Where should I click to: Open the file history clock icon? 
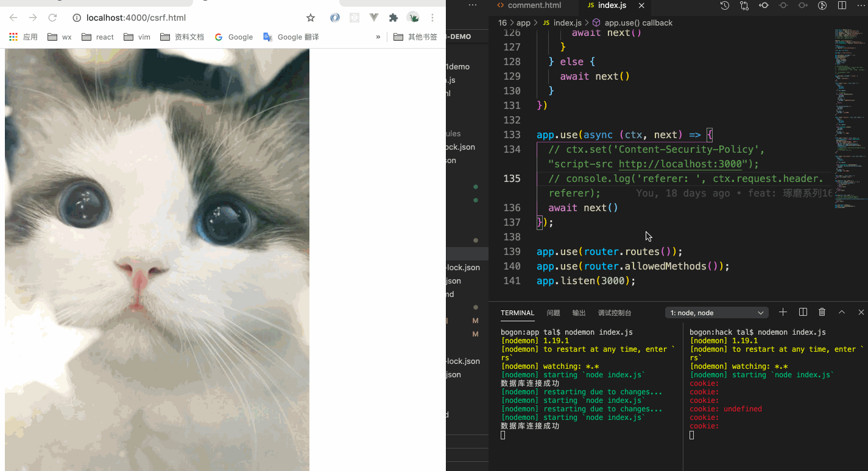coord(724,5)
